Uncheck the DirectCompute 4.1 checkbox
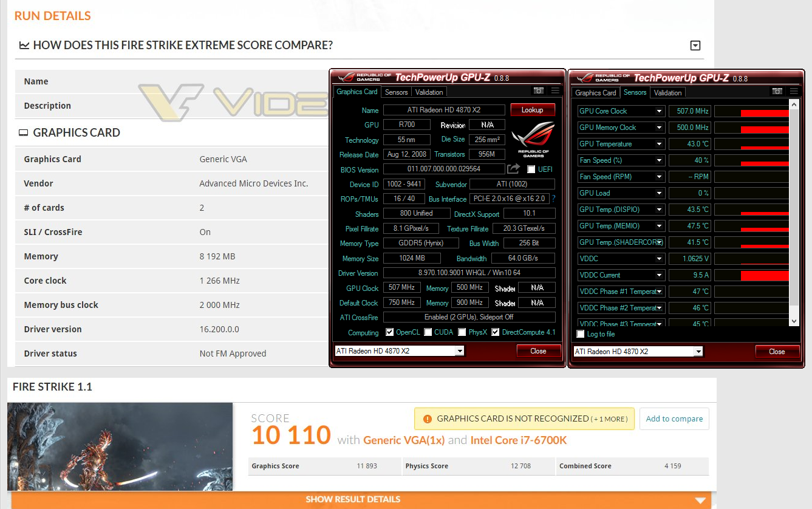This screenshot has width=812, height=509. point(496,332)
